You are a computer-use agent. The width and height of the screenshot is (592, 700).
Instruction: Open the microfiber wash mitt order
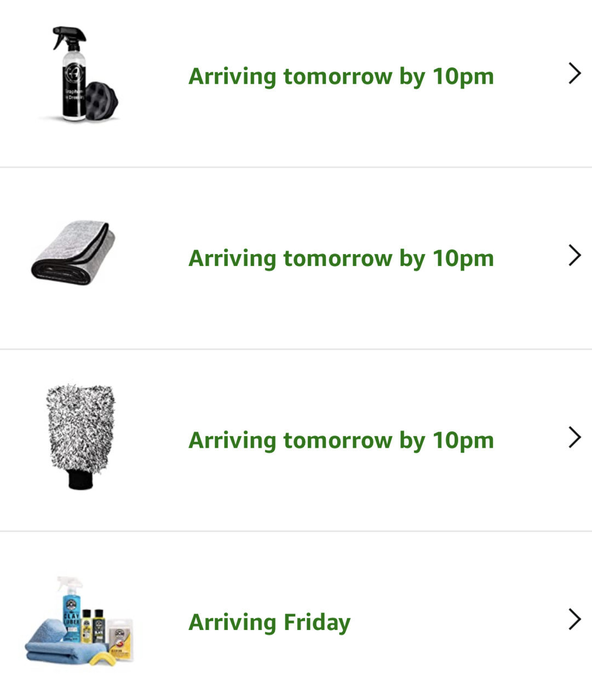(80, 436)
